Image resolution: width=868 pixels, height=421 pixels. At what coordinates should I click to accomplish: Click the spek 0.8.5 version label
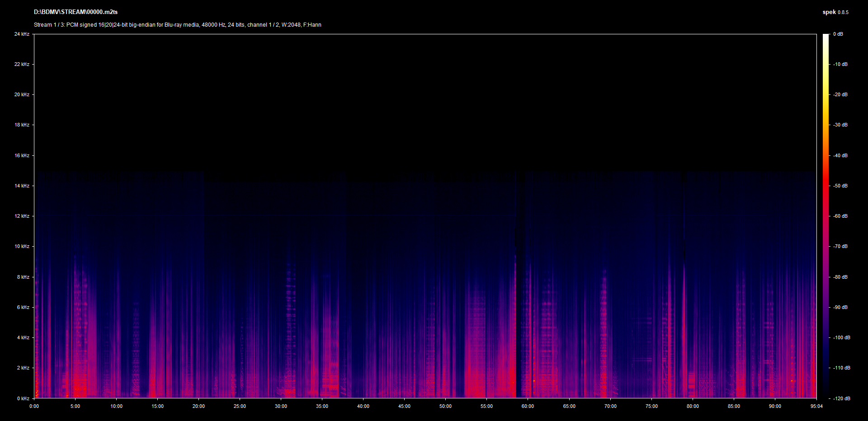(835, 12)
